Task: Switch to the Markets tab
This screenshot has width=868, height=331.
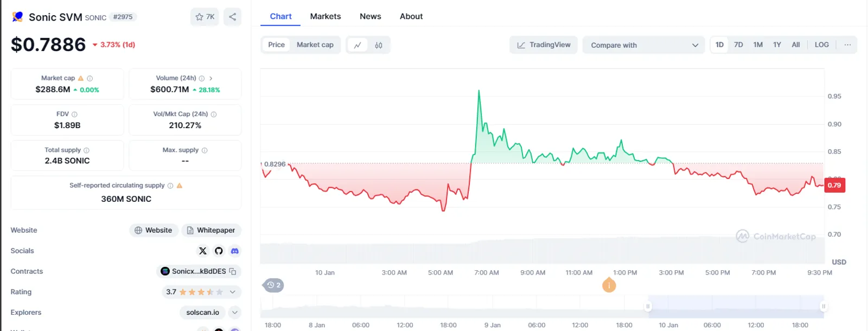Action: point(325,16)
